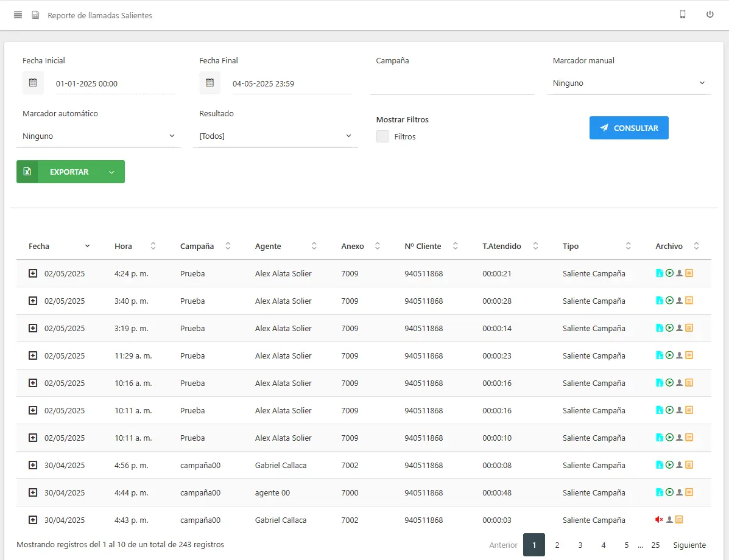Screen dimensions: 729x560
Task: Sort table by Agente column
Action: (286, 247)
